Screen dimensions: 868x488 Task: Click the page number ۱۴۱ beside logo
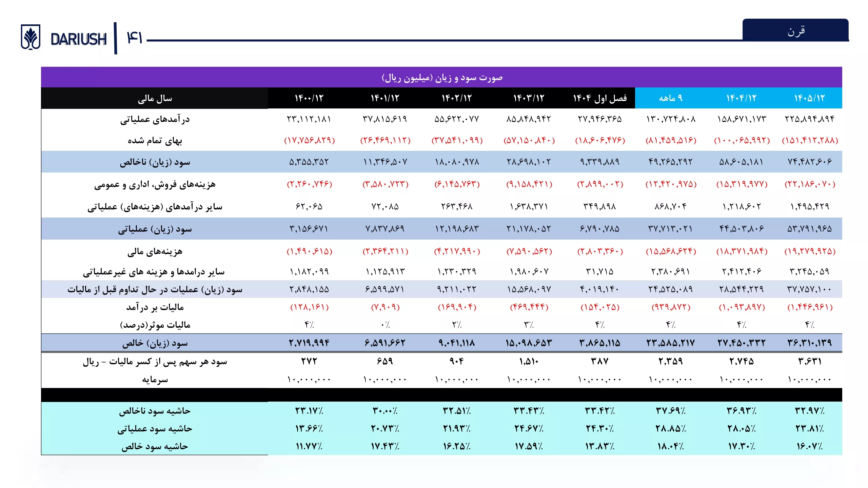[x=134, y=37]
